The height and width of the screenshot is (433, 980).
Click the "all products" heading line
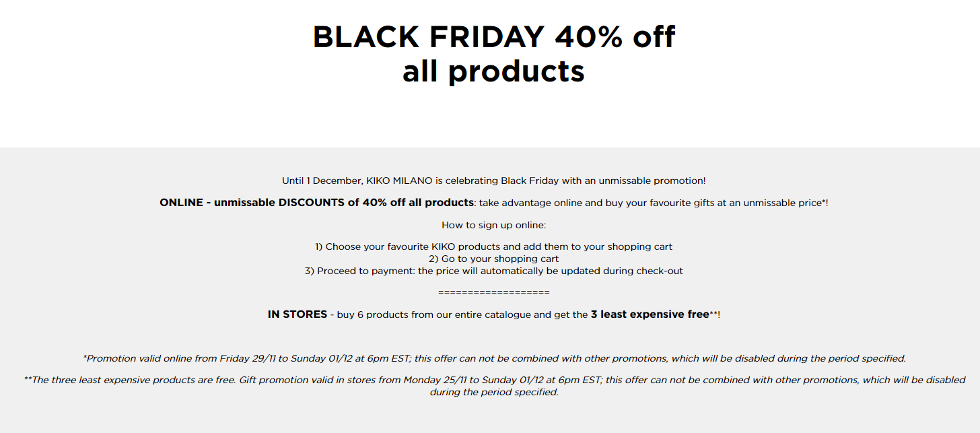(x=493, y=71)
